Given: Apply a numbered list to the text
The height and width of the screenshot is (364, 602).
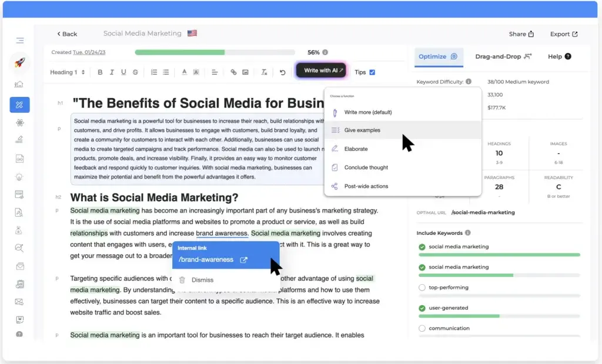Looking at the screenshot, I should click(x=155, y=72).
